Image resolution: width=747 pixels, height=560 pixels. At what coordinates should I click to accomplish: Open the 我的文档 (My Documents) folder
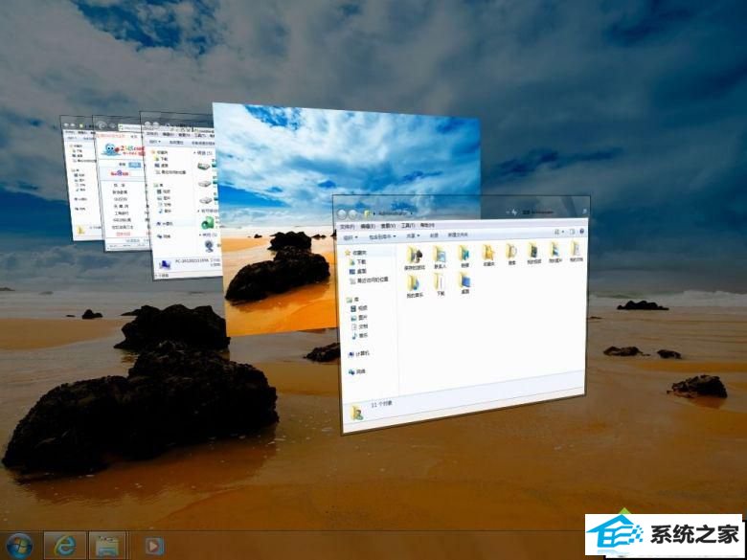576,251
